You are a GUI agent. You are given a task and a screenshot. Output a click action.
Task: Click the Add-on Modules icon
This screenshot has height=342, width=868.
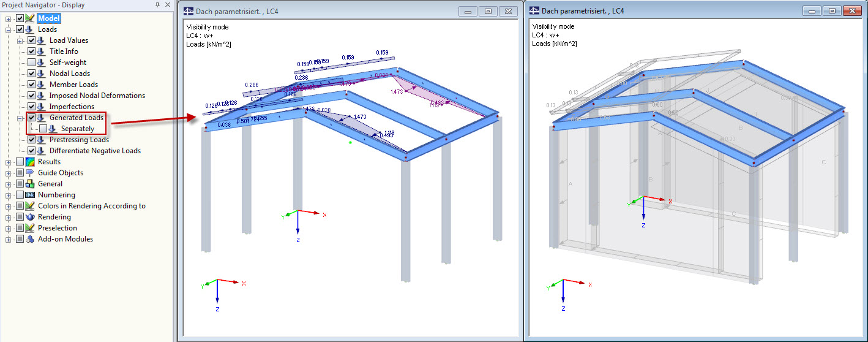(30, 239)
